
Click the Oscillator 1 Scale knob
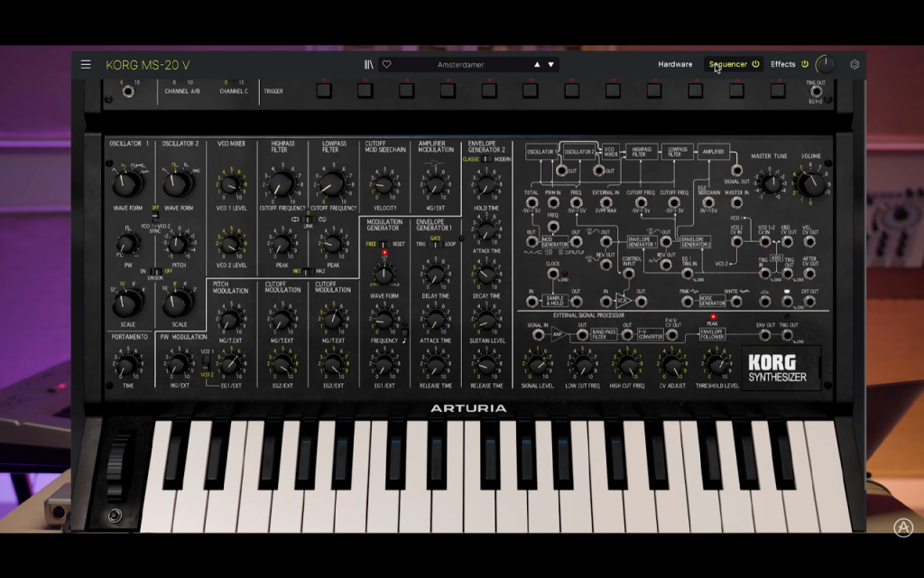[126, 302]
